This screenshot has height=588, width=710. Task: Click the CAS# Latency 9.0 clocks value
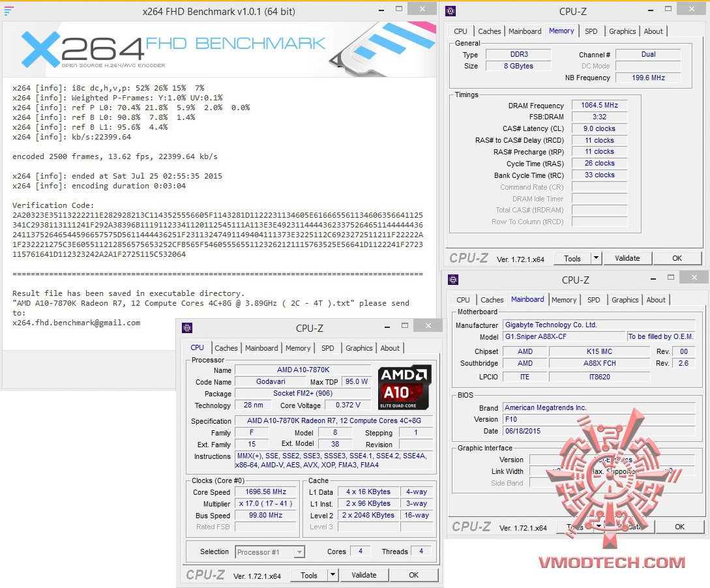(x=599, y=128)
